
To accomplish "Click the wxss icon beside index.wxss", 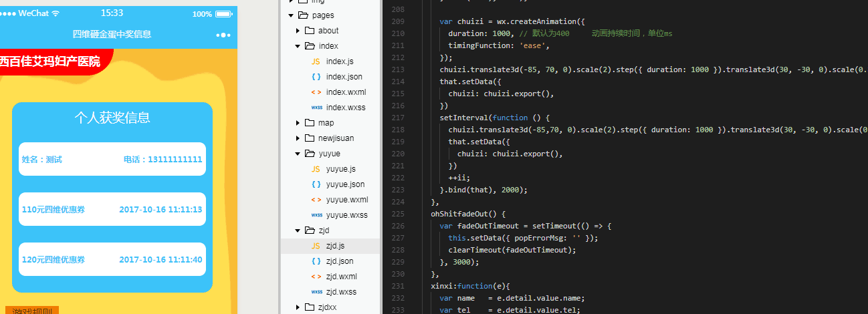I will pos(316,108).
